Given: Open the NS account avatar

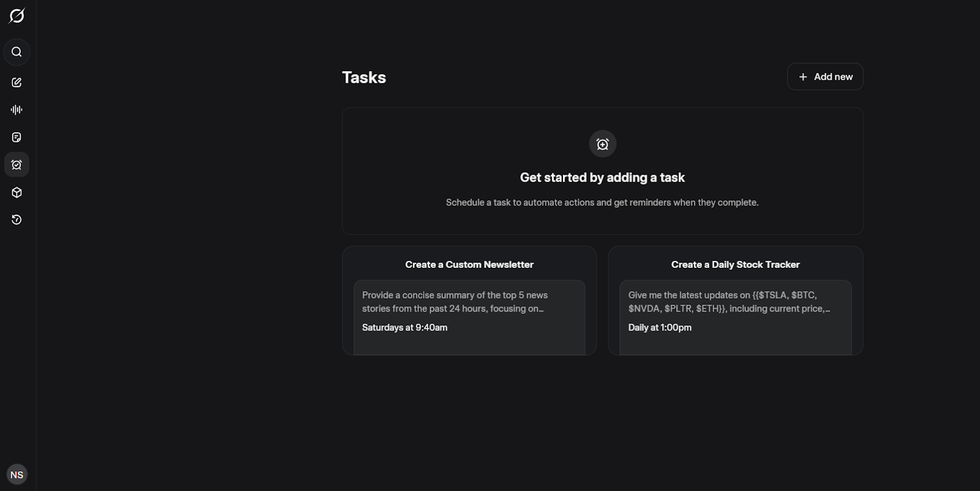Looking at the screenshot, I should [x=17, y=474].
